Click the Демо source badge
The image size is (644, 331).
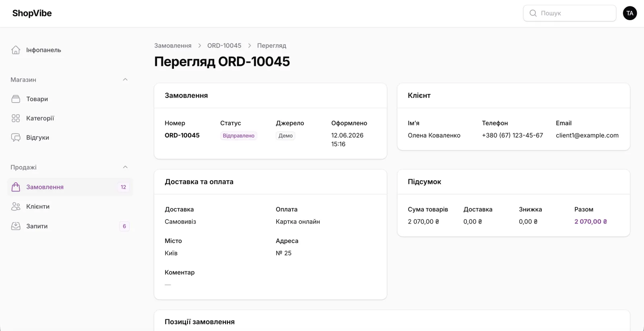(285, 136)
